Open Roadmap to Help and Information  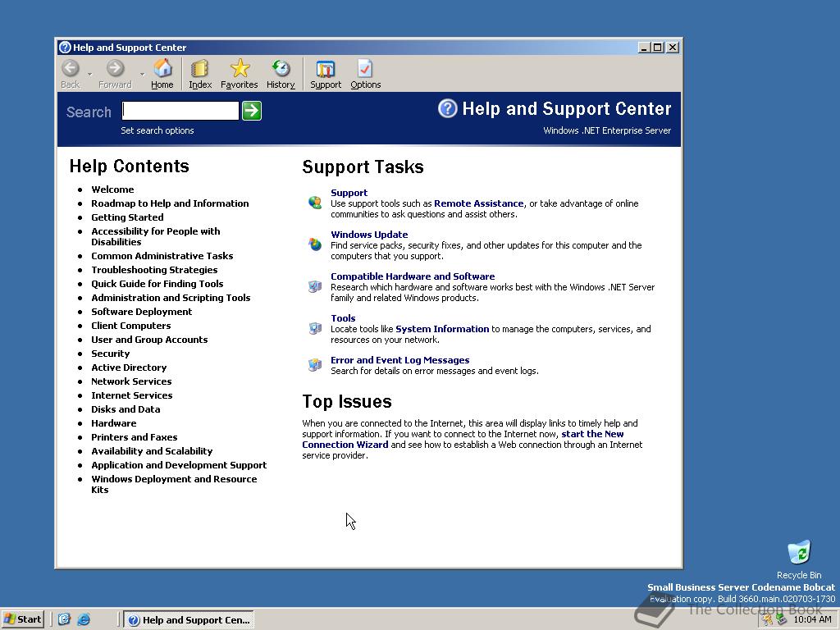tap(170, 203)
